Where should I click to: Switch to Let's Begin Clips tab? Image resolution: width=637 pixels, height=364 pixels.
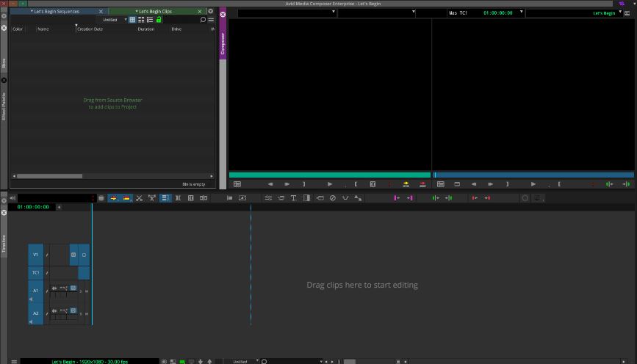(x=154, y=11)
